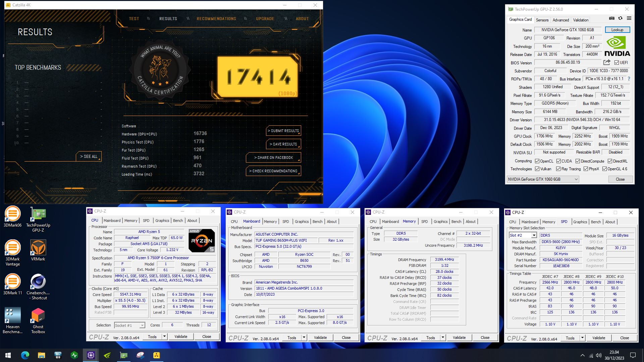Switch to Advanced tab in GPU-Z

pos(561,20)
